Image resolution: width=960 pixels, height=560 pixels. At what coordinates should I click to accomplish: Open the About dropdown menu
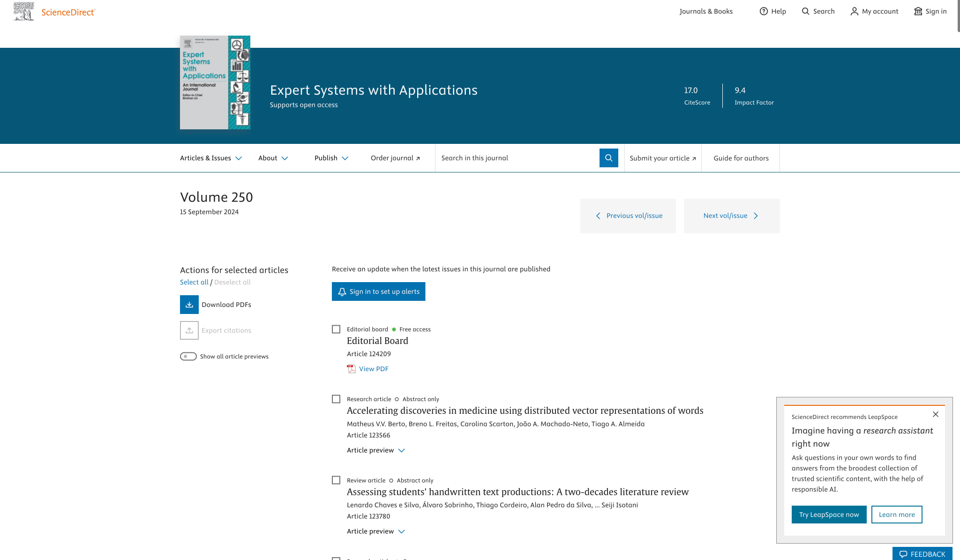[x=273, y=158]
